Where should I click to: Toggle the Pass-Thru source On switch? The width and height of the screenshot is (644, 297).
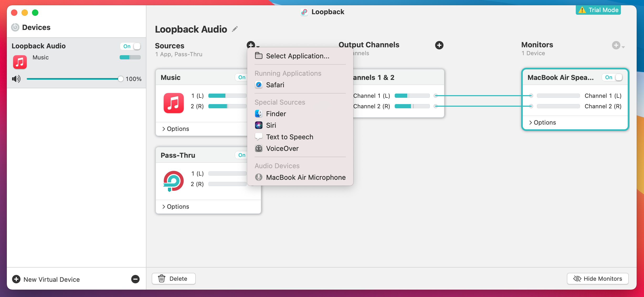(241, 155)
